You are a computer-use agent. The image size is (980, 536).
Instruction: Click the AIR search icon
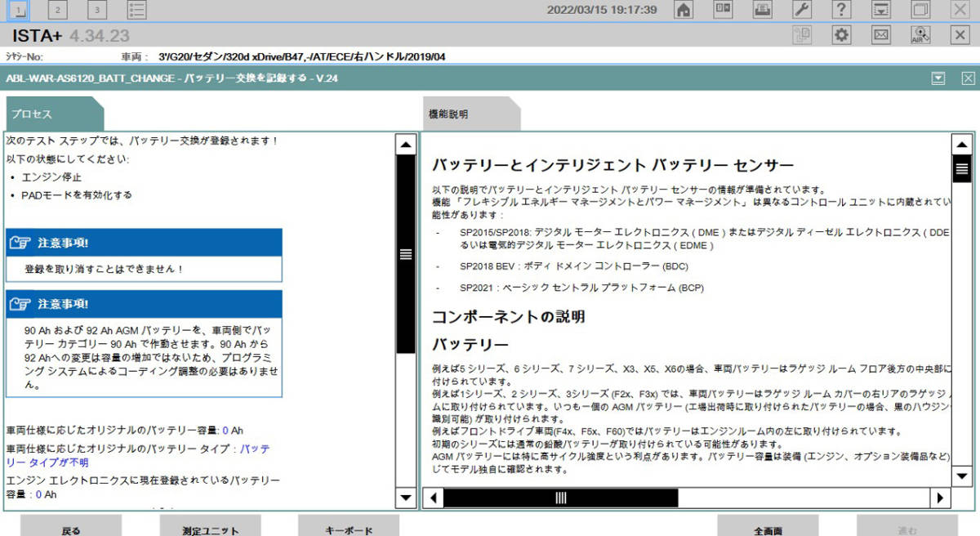(920, 35)
